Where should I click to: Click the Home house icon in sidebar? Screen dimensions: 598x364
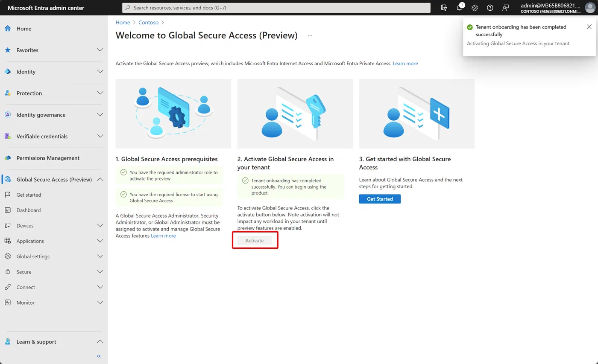[x=8, y=29]
